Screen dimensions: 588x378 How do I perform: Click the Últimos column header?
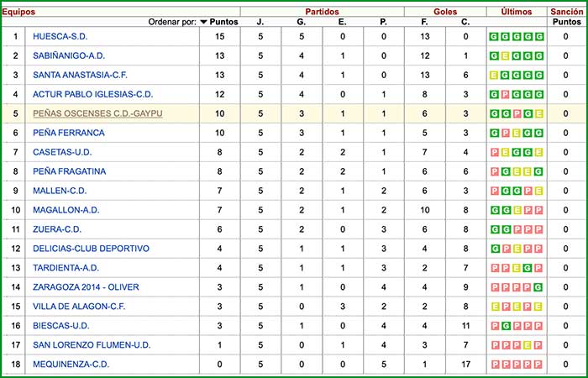[516, 12]
